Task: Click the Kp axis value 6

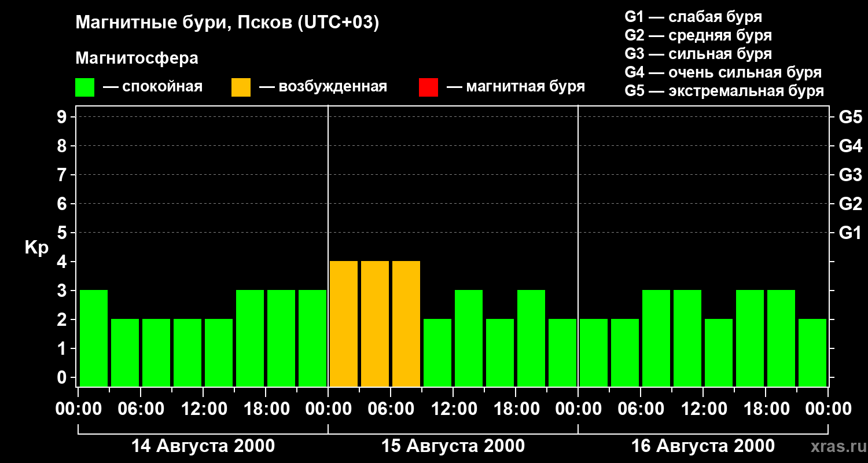Action: pos(62,204)
